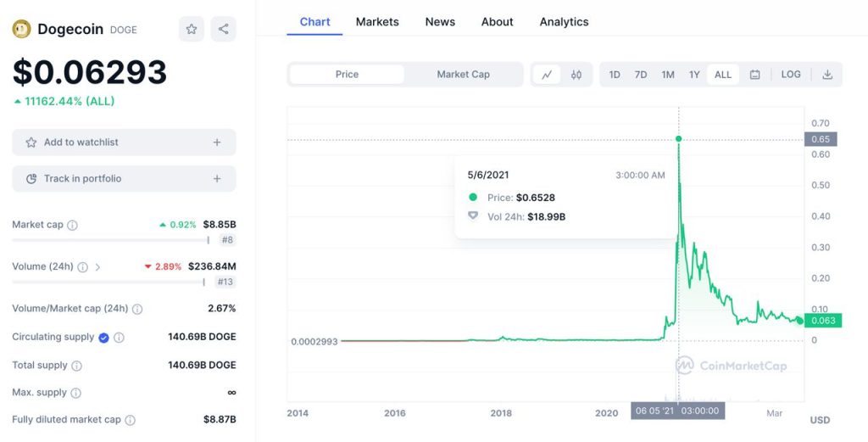Download chart data using download icon
The width and height of the screenshot is (868, 442).
click(x=827, y=75)
